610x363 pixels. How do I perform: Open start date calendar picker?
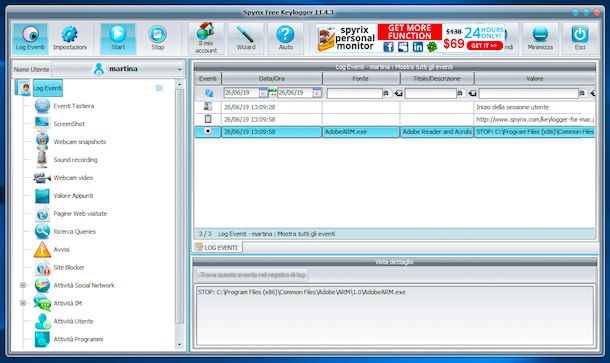263,93
